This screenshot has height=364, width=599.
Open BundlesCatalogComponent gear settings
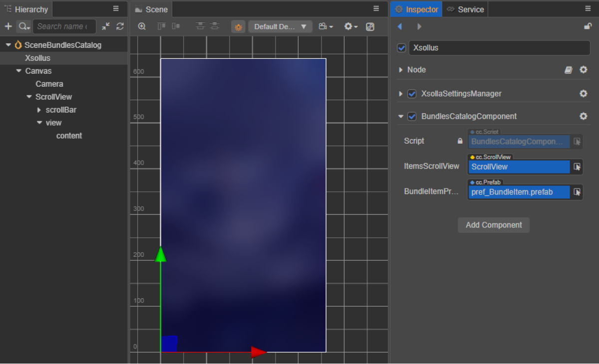pos(583,116)
